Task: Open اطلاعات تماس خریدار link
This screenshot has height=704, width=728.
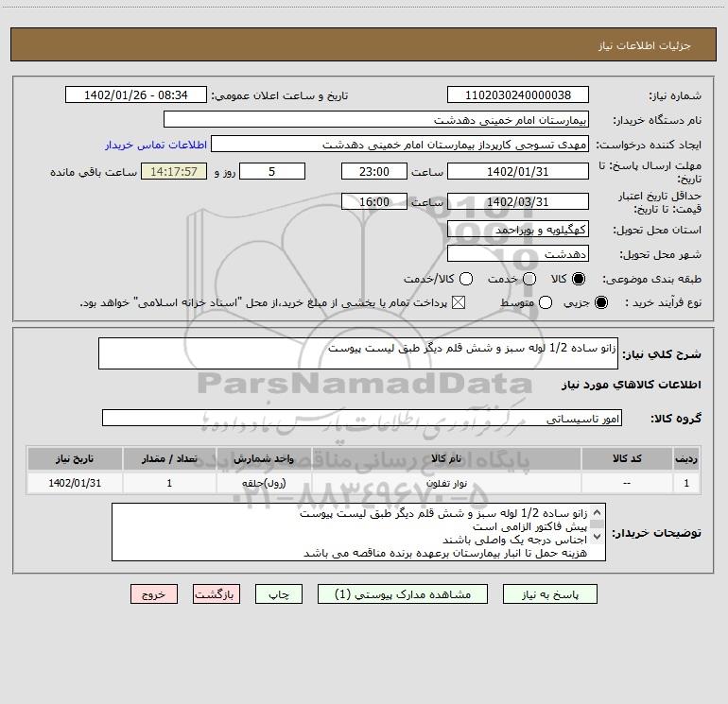Action: click(x=156, y=145)
